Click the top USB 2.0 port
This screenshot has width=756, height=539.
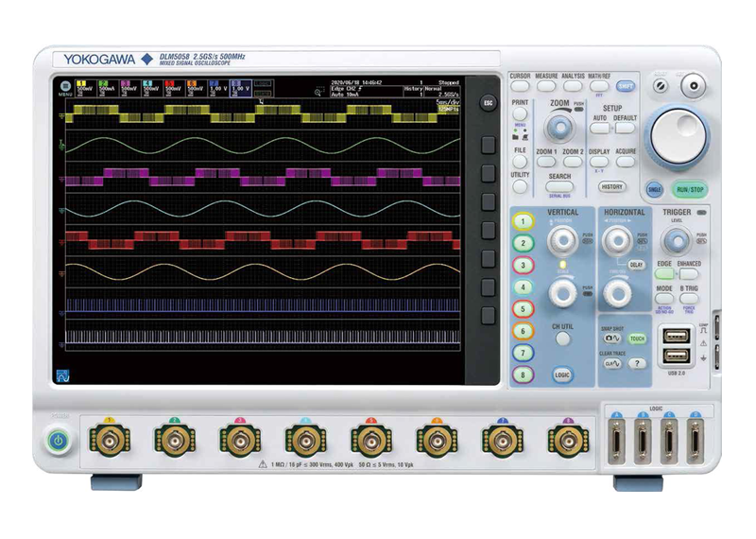(x=676, y=336)
